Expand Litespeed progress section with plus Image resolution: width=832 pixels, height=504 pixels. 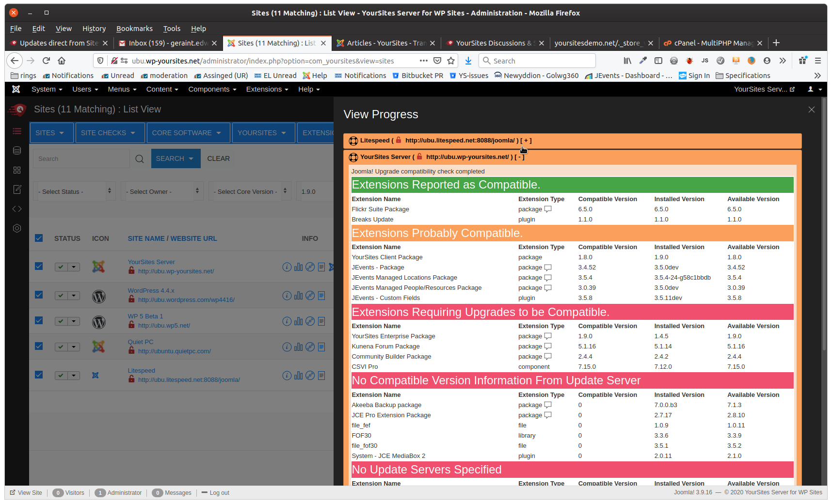point(526,141)
